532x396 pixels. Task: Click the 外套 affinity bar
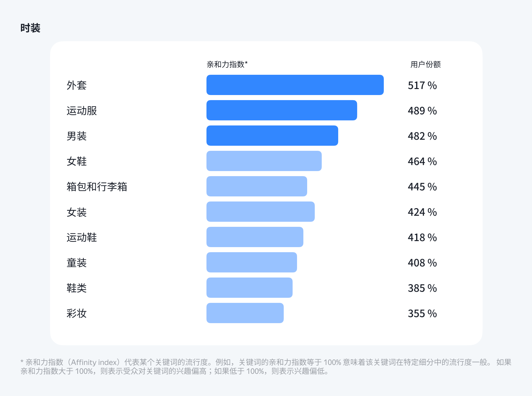click(x=295, y=85)
